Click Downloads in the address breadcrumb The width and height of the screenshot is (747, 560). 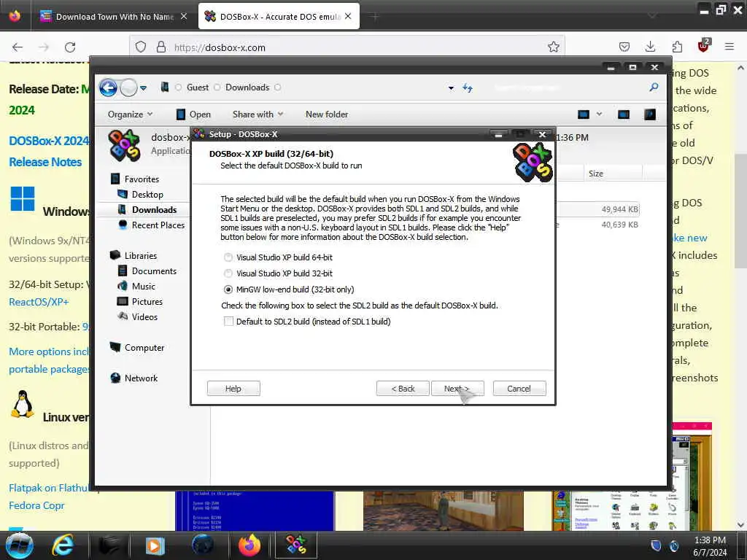click(247, 87)
